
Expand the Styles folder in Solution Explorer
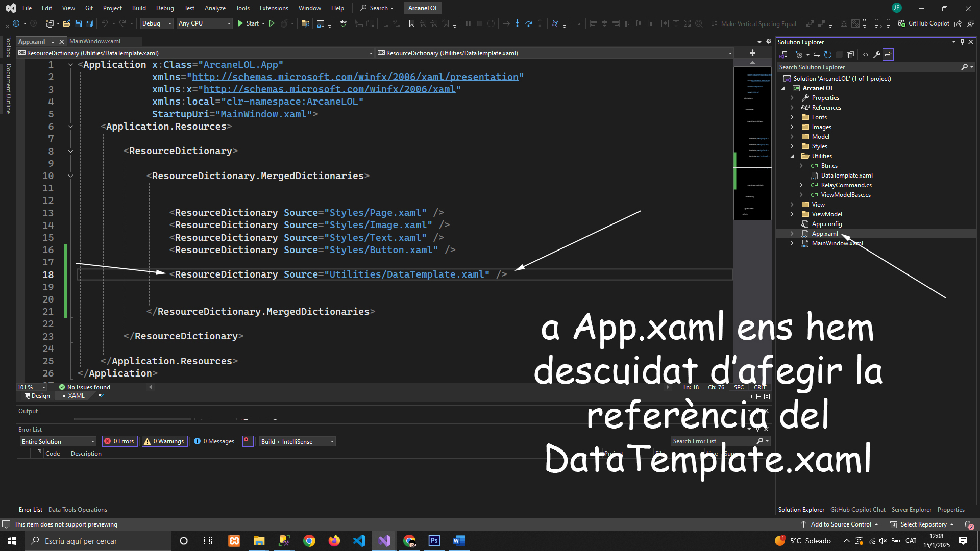[x=792, y=146]
